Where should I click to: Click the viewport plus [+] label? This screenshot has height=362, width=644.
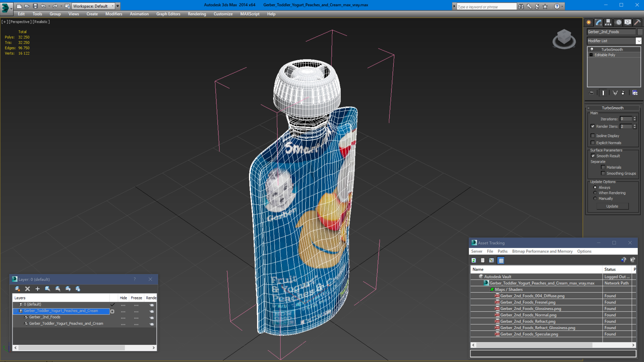pyautogui.click(x=4, y=22)
